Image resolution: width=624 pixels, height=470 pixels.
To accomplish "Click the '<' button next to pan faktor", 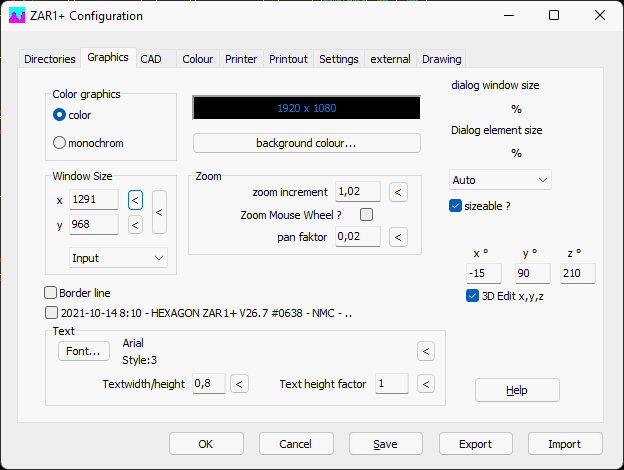I will click(x=397, y=237).
